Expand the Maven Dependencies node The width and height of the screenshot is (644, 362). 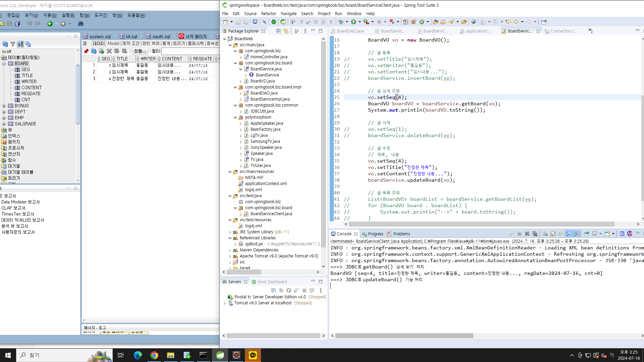pos(230,250)
